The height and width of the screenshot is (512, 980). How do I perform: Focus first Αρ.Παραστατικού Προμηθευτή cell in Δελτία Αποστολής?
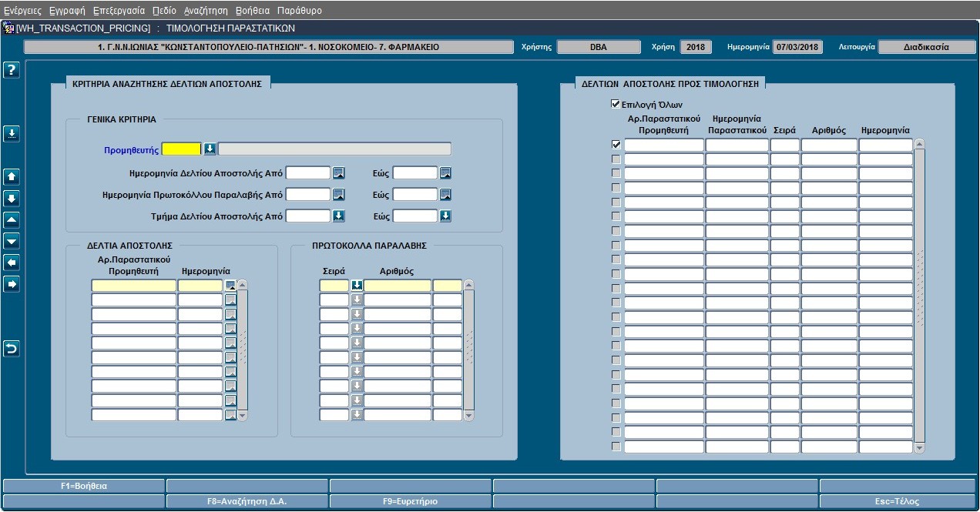click(134, 286)
